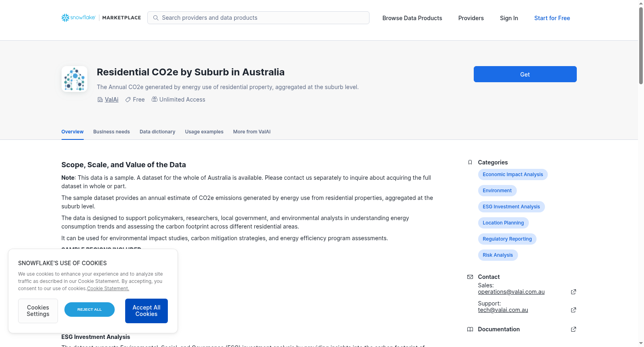The image size is (644, 347).
Task: Click the heading 'Residential CO2e by Suburb in Australia'
Action: tap(190, 72)
